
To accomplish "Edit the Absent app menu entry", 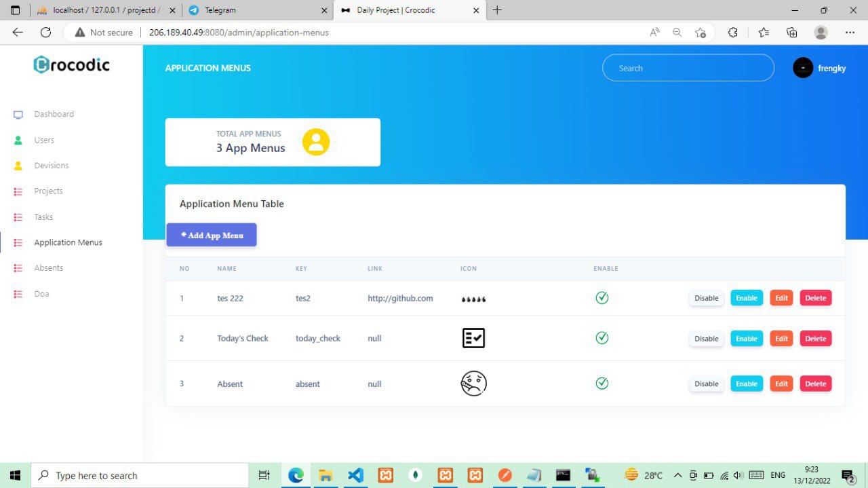I will click(781, 383).
